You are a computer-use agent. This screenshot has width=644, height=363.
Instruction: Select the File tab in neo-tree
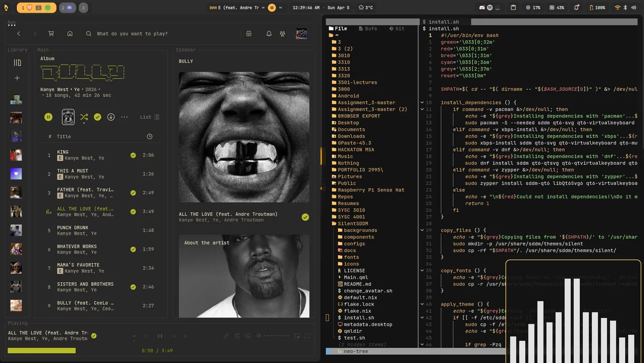(x=338, y=29)
